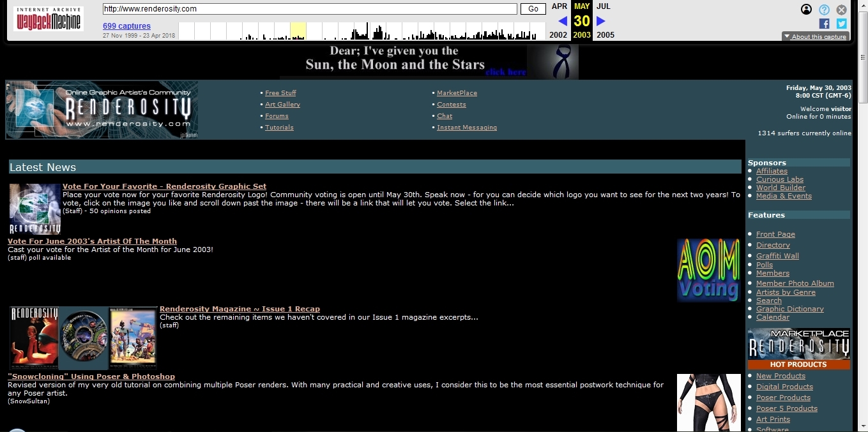The image size is (868, 432).
Task: Open Vote For June 2003's Artist Of The Month
Action: [92, 241]
